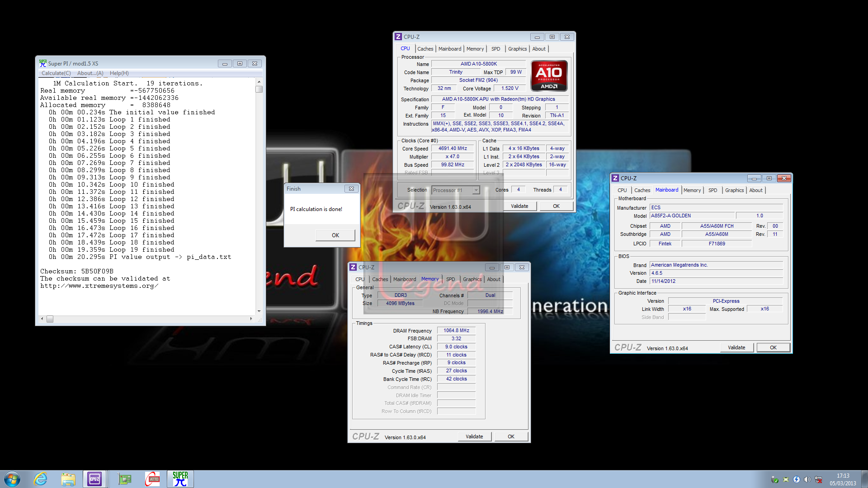Viewport: 868px width, 488px height.
Task: Click OK in Memory CPU-Z window
Action: 511,436
